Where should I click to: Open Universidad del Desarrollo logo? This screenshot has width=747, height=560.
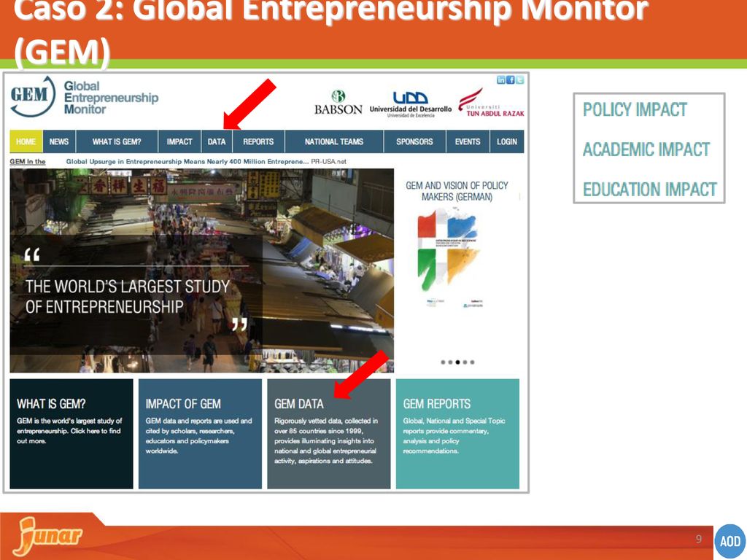(411, 104)
